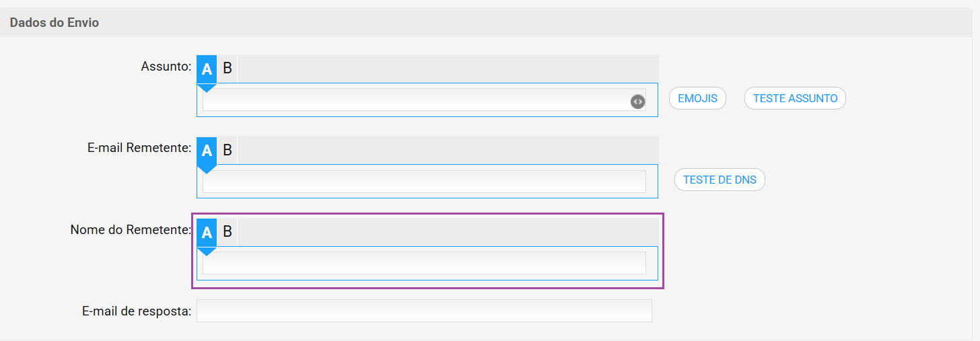Switch to variant B for E-mail Remetente
980x341 pixels.
pyautogui.click(x=228, y=151)
